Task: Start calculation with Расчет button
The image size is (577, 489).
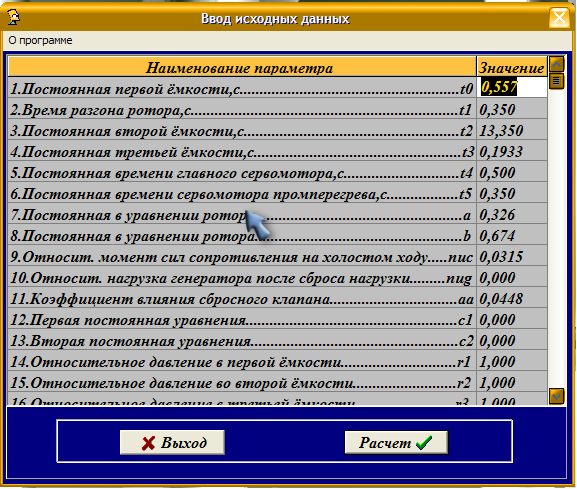Action: coord(396,442)
